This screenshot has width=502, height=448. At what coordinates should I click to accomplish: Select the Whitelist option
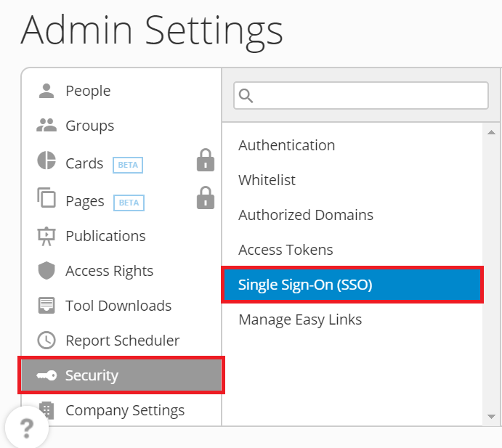267,180
